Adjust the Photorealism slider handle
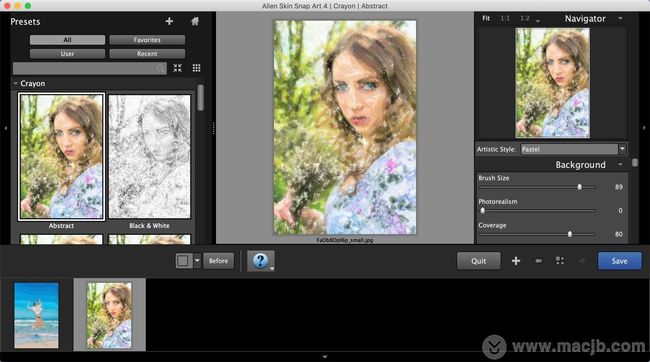Viewport: 650px width, 362px height. [483, 211]
